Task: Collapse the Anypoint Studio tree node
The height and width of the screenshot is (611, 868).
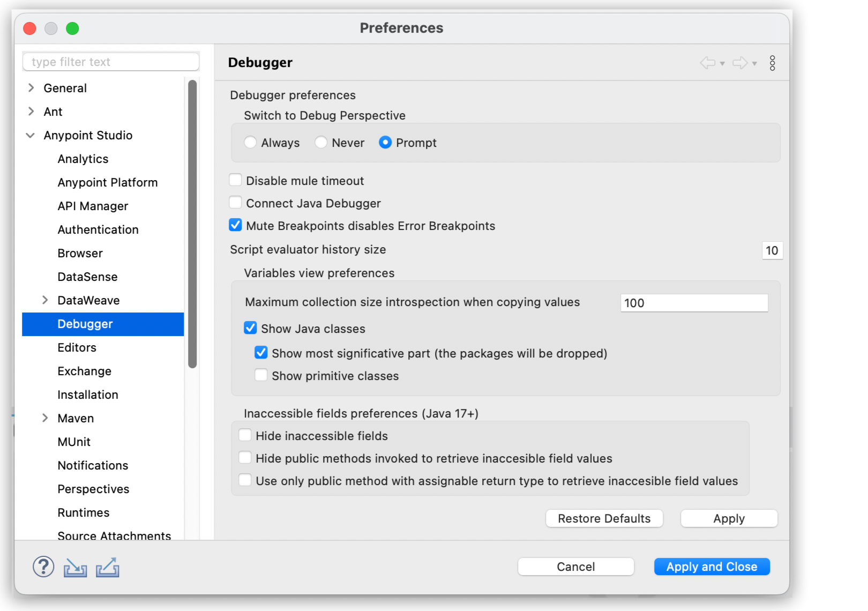Action: point(31,135)
